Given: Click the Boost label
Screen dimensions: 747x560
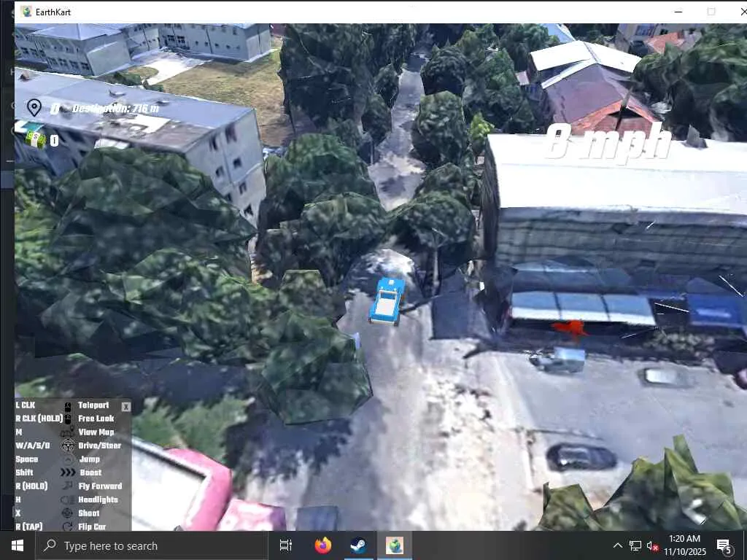Looking at the screenshot, I should (x=91, y=472).
